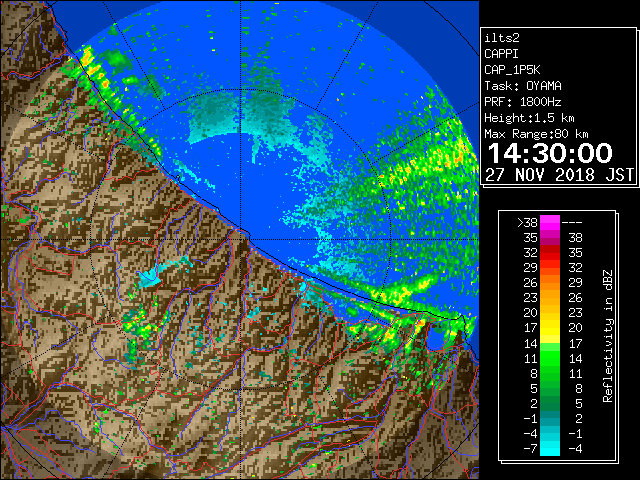
Task: Click the '27 NOV 2018 JST' date
Action: point(559,175)
